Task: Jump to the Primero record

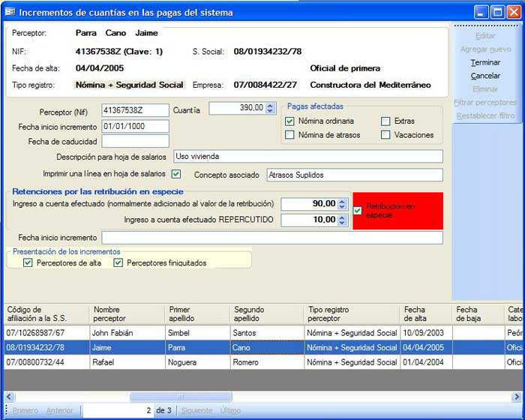Action: tap(25, 410)
